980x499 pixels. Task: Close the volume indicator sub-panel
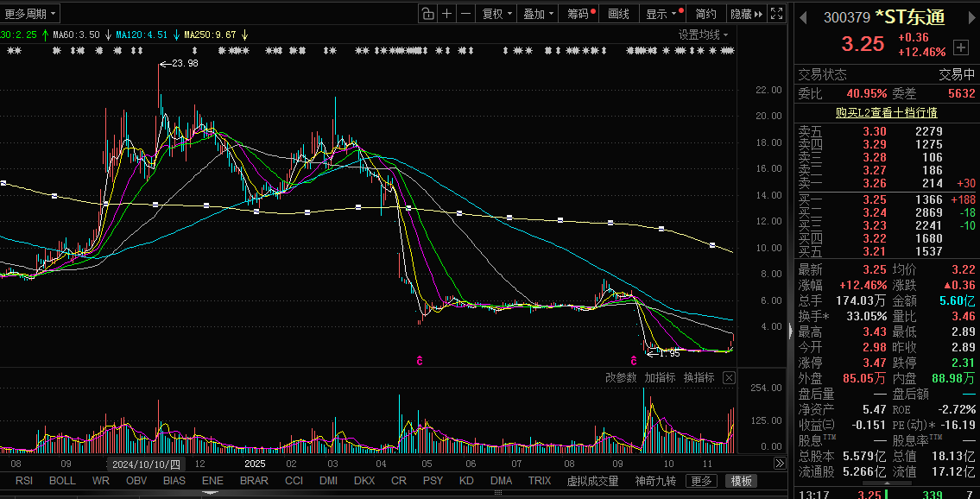[729, 378]
